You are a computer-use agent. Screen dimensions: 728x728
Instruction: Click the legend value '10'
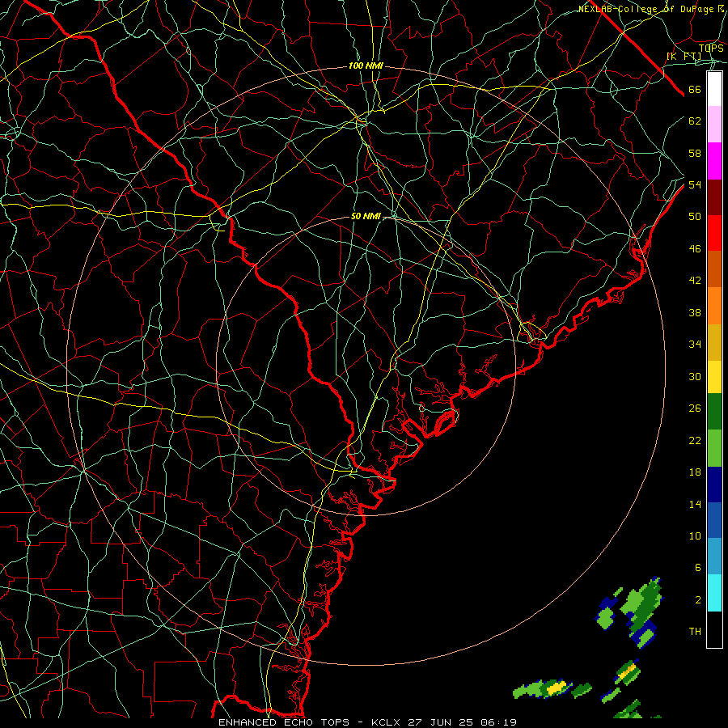point(695,535)
